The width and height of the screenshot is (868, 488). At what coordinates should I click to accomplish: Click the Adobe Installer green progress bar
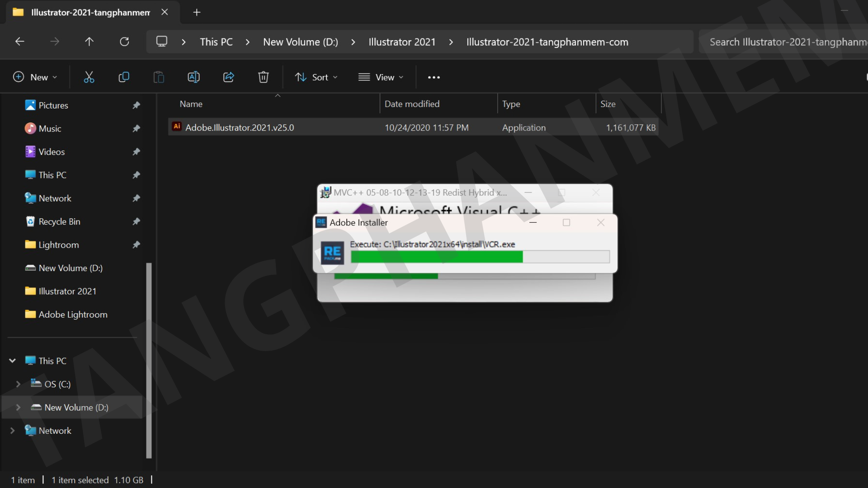(x=480, y=257)
